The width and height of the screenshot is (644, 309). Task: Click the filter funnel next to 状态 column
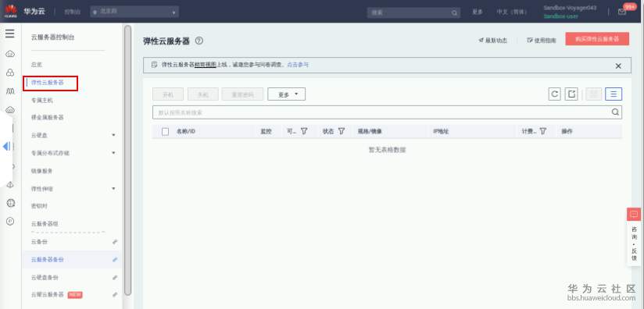point(342,131)
